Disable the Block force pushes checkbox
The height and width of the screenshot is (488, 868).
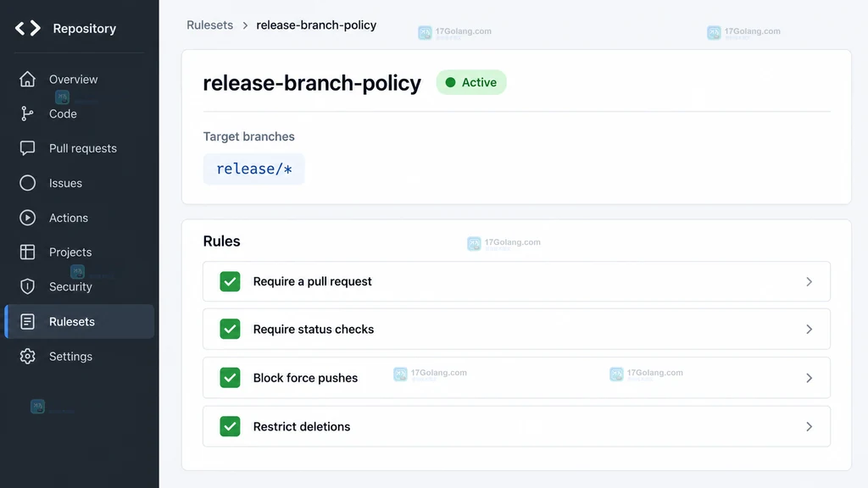point(230,378)
